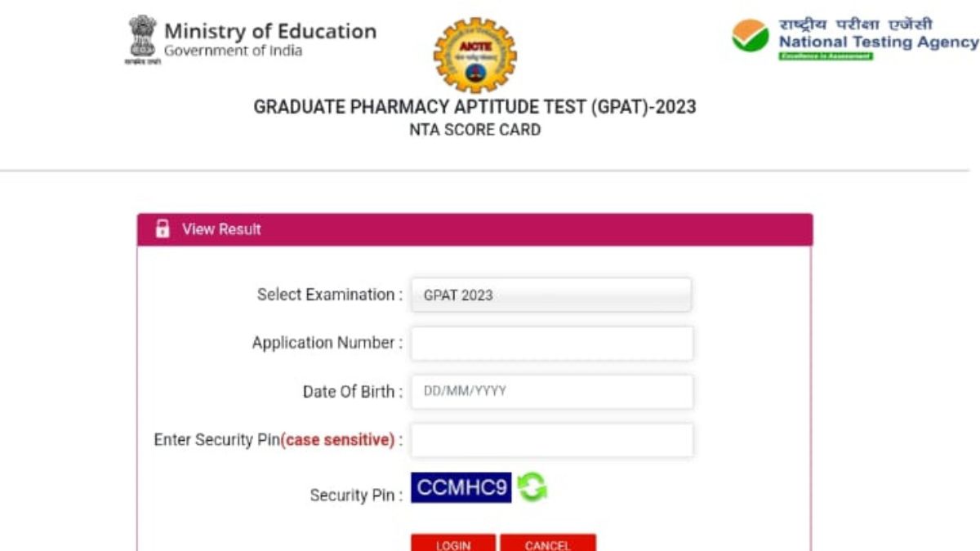Image resolution: width=980 pixels, height=551 pixels.
Task: Click the Ministry of Education emblem graphic
Action: [x=142, y=35]
